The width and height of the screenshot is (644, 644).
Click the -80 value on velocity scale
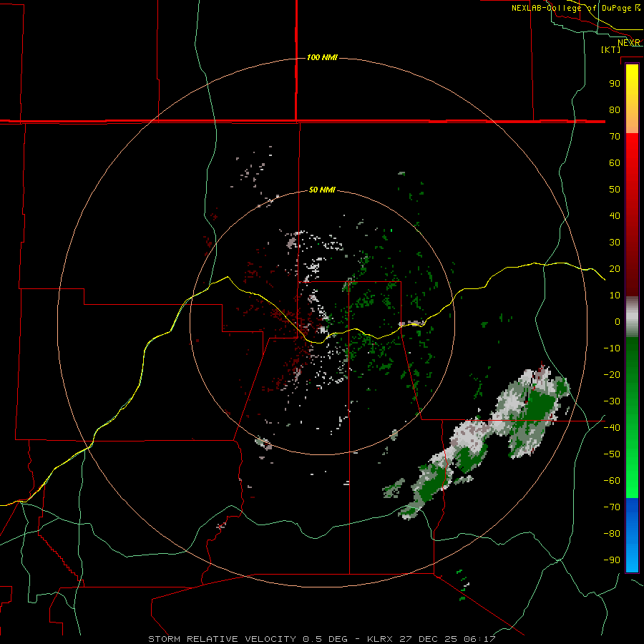pyautogui.click(x=612, y=534)
